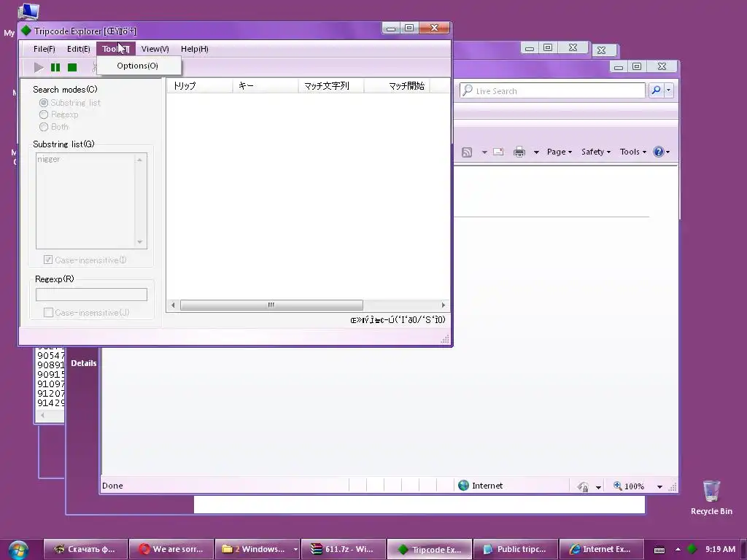Open the Windows Start orb
The width and height of the screenshot is (747, 560).
click(x=18, y=550)
